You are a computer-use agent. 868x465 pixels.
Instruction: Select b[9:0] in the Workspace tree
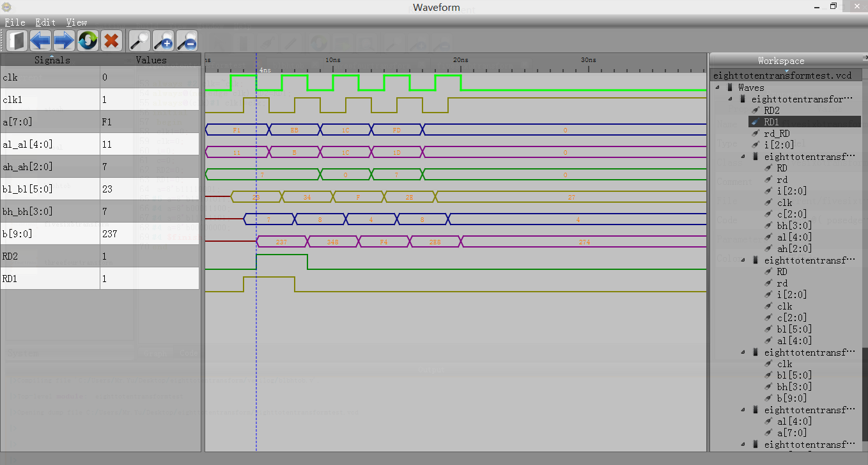tap(791, 398)
